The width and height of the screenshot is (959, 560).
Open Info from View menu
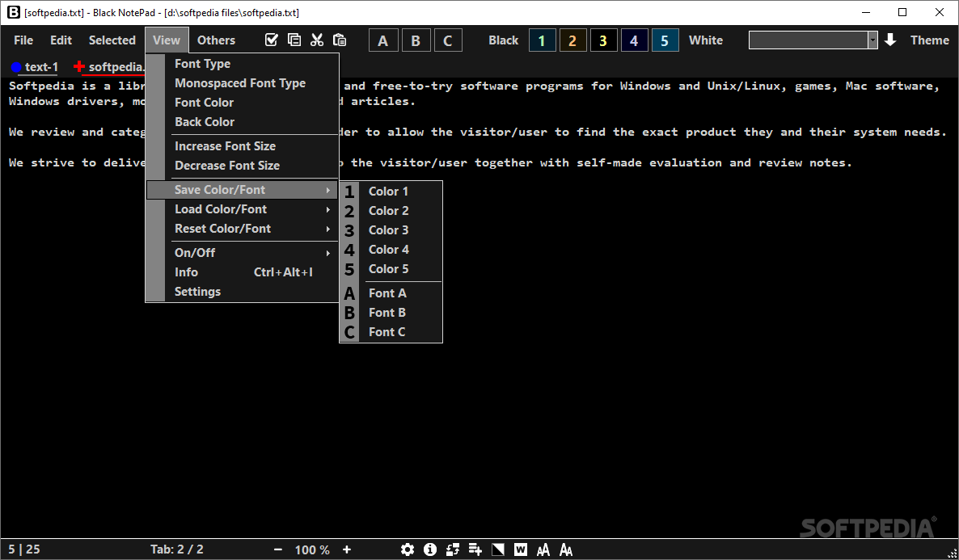243,272
